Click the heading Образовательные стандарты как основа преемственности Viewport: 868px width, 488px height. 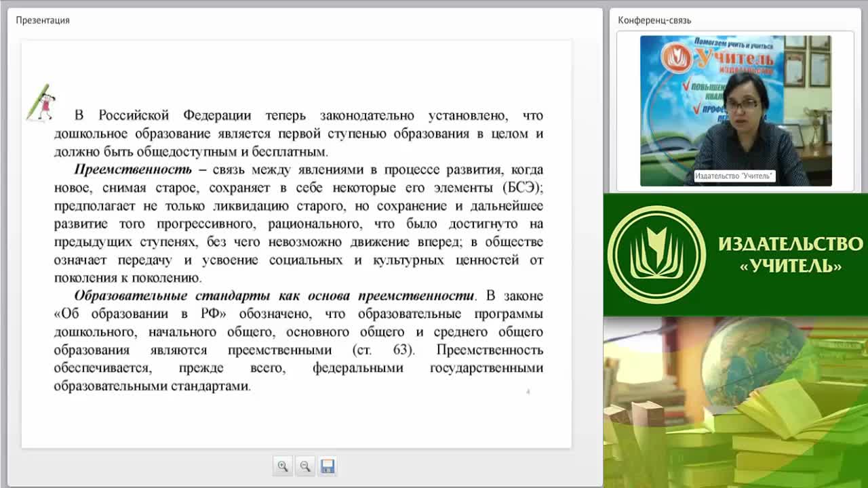275,296
